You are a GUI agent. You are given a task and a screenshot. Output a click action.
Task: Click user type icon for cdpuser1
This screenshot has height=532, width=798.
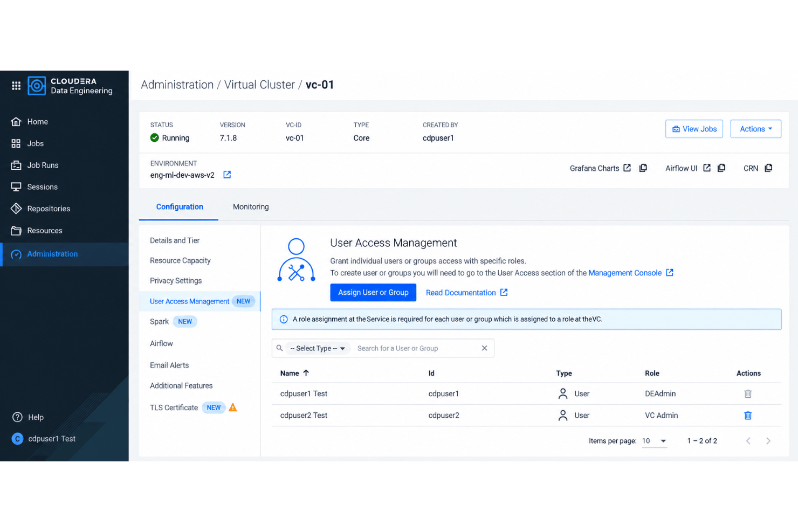(563, 393)
